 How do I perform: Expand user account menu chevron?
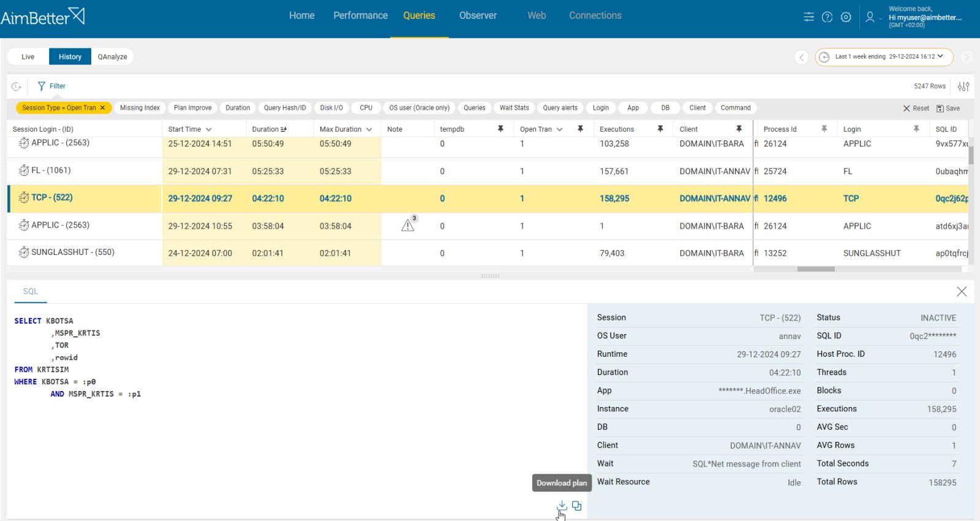(x=881, y=18)
